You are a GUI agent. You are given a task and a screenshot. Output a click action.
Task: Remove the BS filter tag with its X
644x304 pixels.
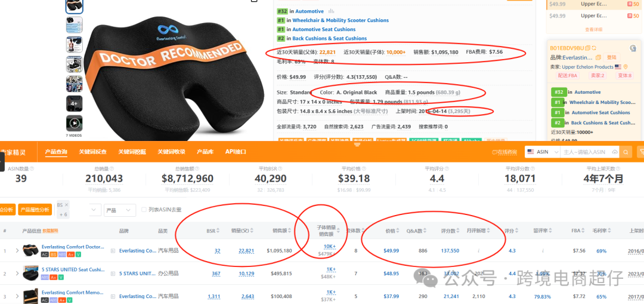pyautogui.click(x=67, y=204)
